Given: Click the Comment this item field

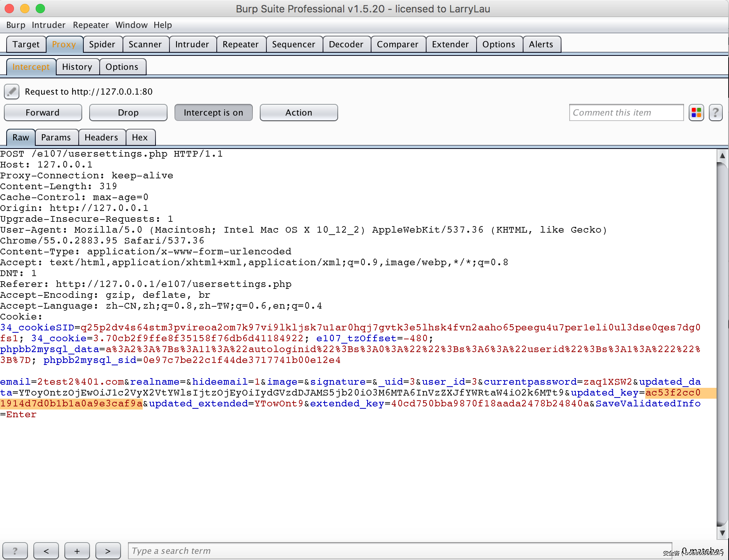Looking at the screenshot, I should [x=626, y=112].
